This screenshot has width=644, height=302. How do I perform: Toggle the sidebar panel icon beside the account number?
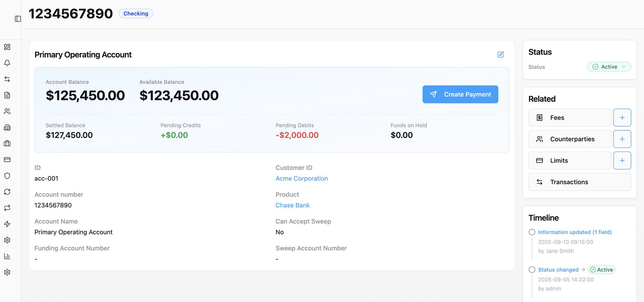(x=18, y=19)
